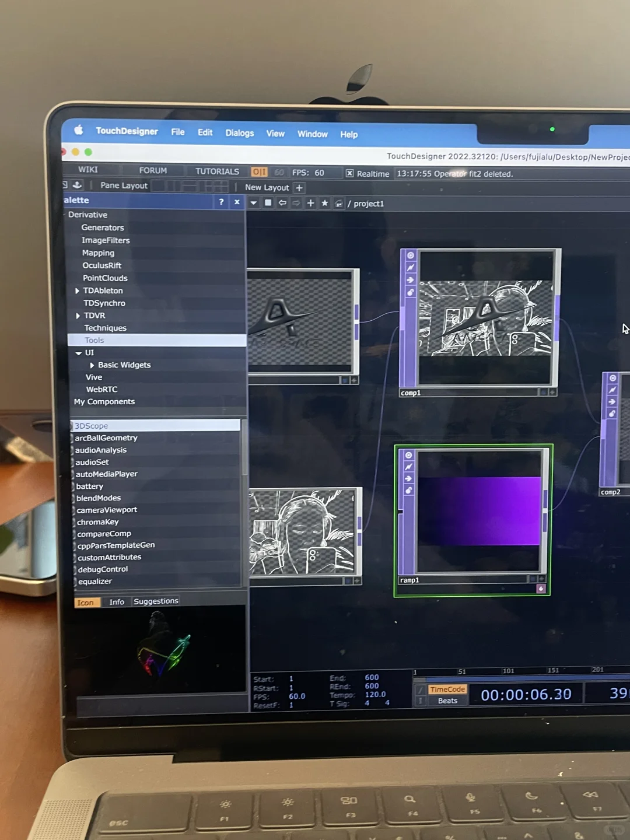630x840 pixels.
Task: Select chromaKey in the component list
Action: [x=97, y=522]
